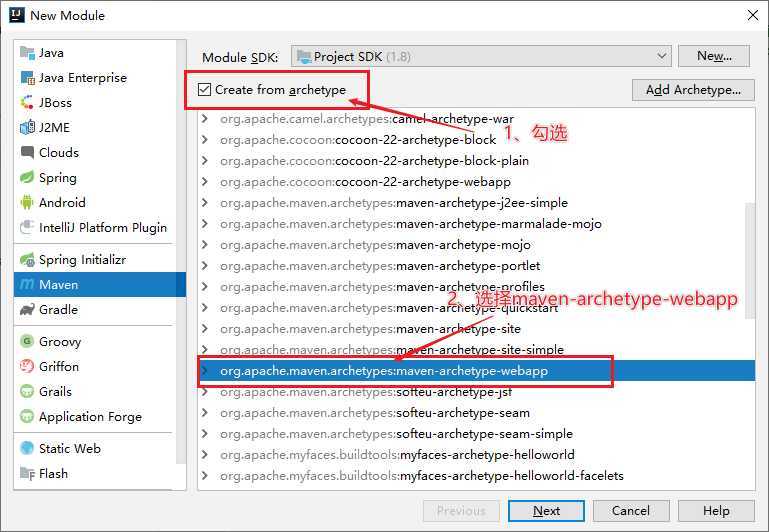Choose the Grails icon
Image resolution: width=769 pixels, height=532 pixels.
click(27, 391)
